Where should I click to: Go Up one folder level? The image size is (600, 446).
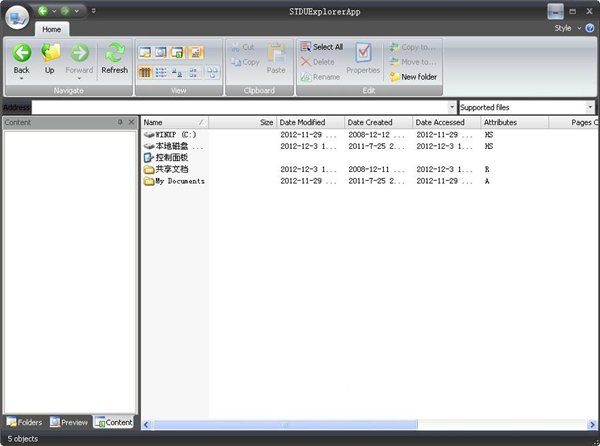(x=50, y=58)
